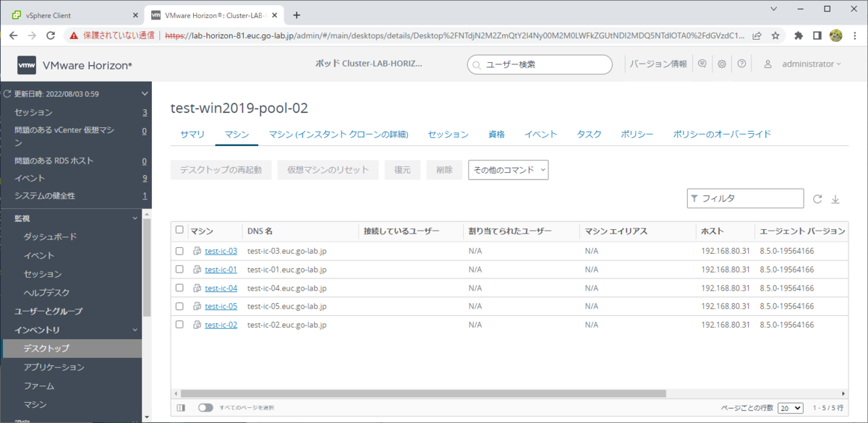
Task: Open the Chrome profile avatar
Action: (835, 35)
